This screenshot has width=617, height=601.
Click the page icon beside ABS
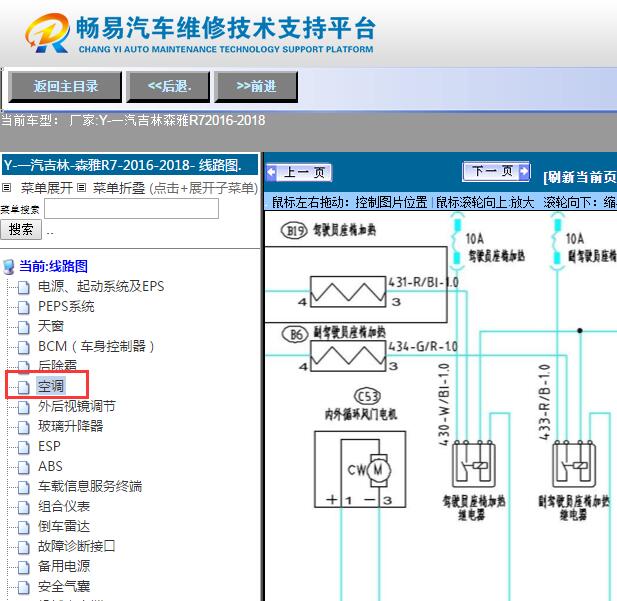[x=24, y=468]
